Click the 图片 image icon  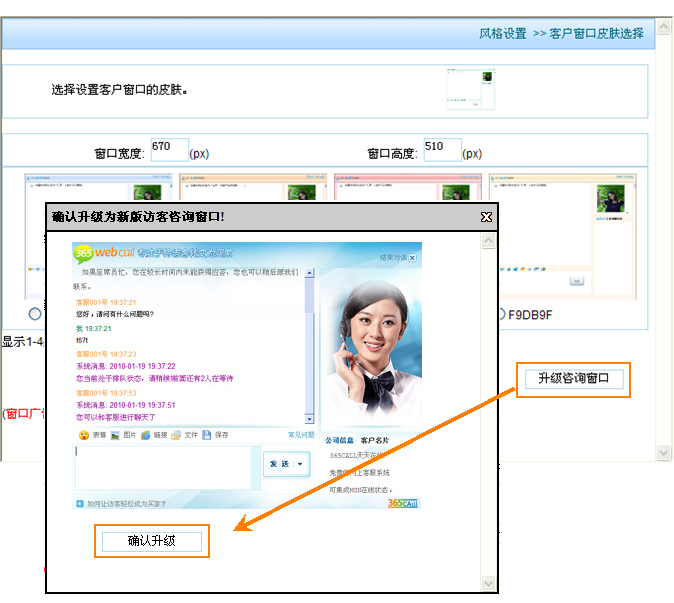coord(115,435)
